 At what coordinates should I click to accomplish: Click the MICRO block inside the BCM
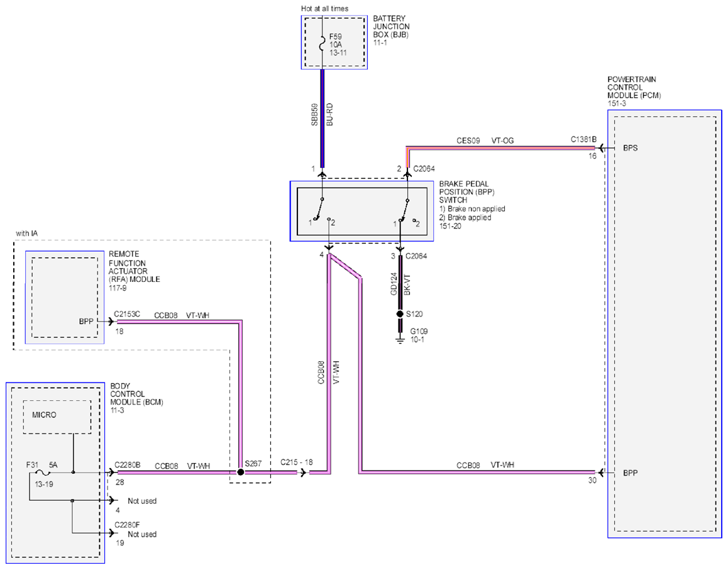tap(57, 416)
